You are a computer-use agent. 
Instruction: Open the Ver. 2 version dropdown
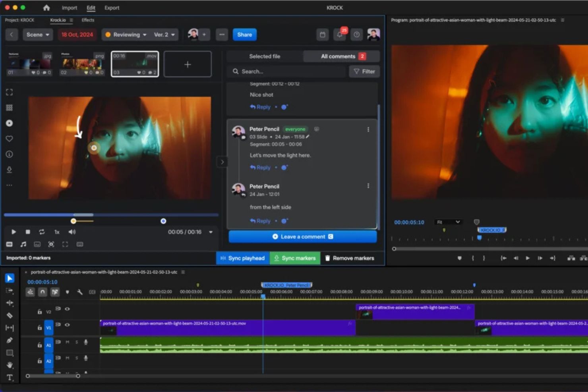coord(164,35)
